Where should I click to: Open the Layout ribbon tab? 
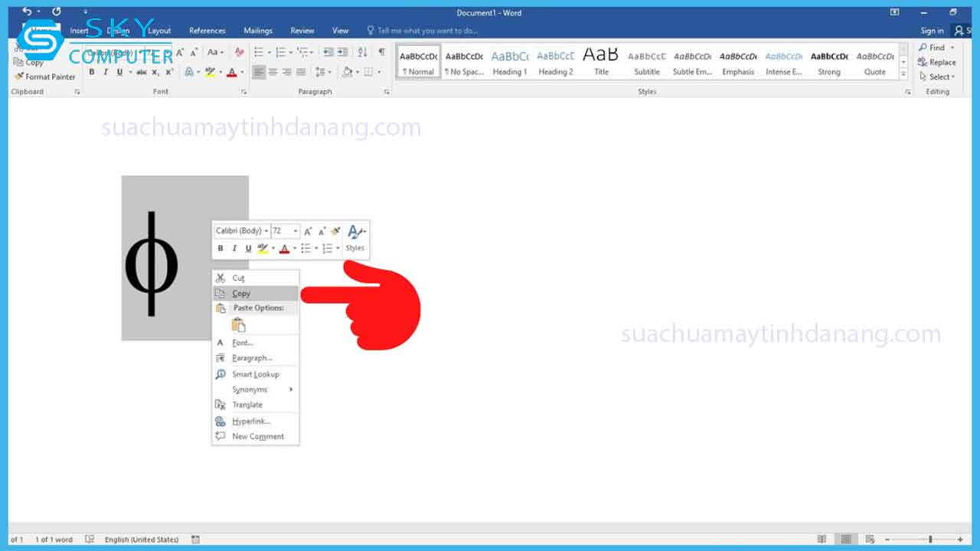click(x=159, y=31)
